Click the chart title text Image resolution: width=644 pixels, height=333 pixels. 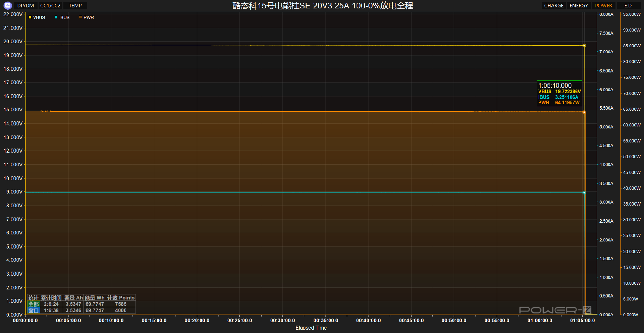pyautogui.click(x=323, y=6)
